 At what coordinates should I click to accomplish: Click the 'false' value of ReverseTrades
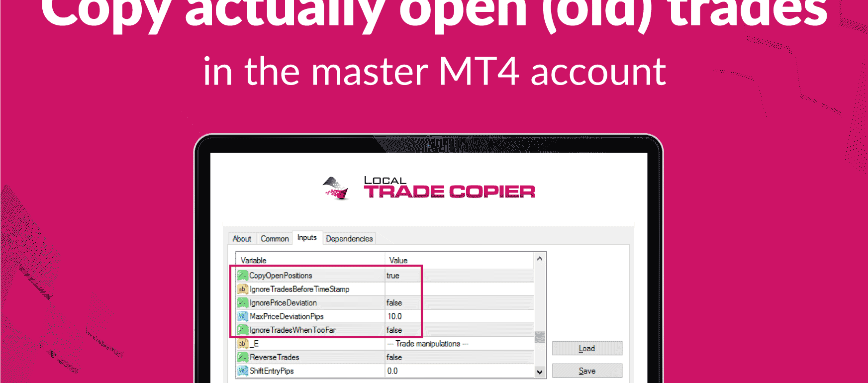pos(394,357)
